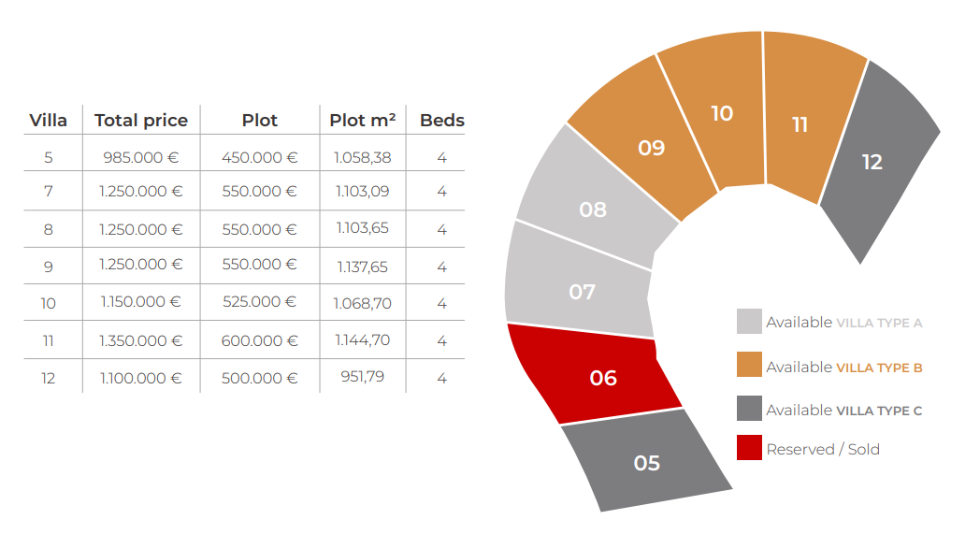Click plot size 951,79 cell
This screenshot has width=980, height=534.
362,377
